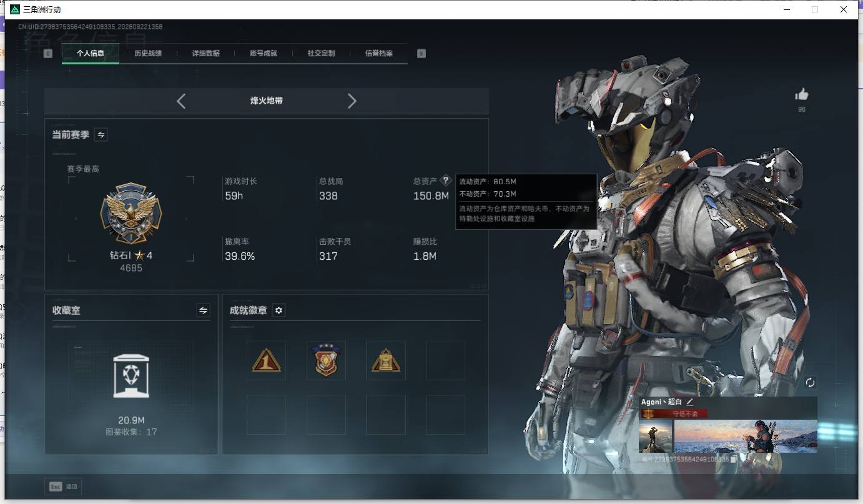Open the collection room display case icon
Screen dimensions: 863x504
click(x=131, y=375)
